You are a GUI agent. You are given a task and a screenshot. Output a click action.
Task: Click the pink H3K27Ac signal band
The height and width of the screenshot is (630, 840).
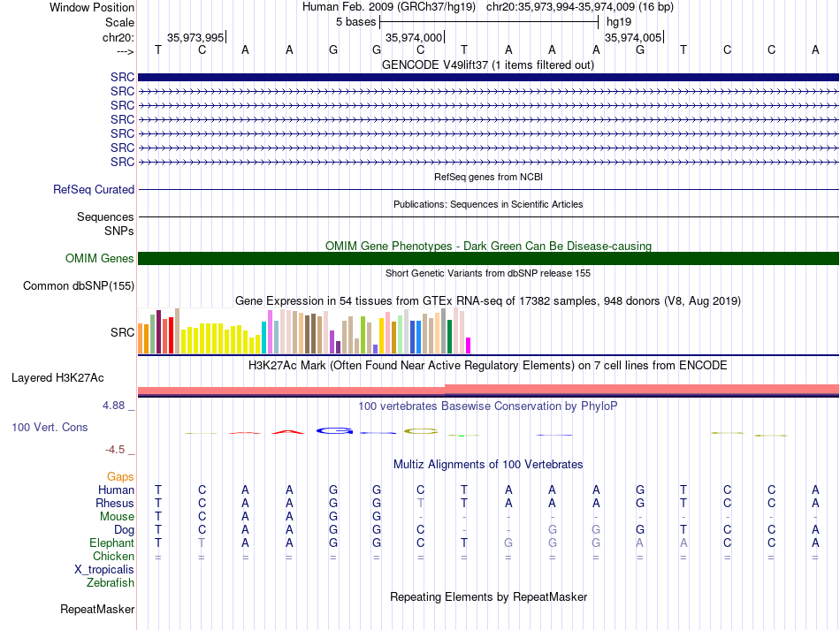coord(488,391)
